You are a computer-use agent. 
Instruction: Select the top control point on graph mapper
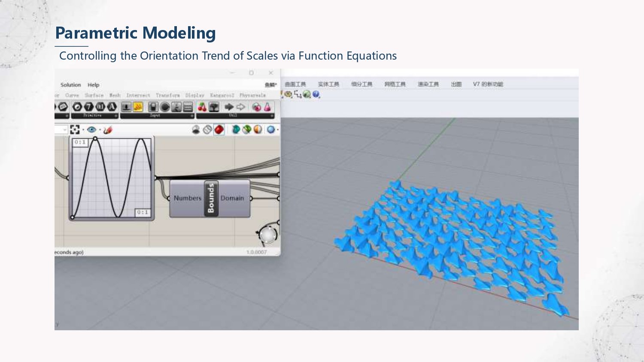(95, 139)
